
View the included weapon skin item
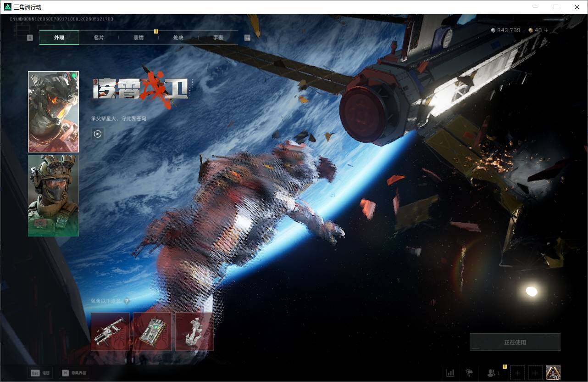[x=110, y=331]
